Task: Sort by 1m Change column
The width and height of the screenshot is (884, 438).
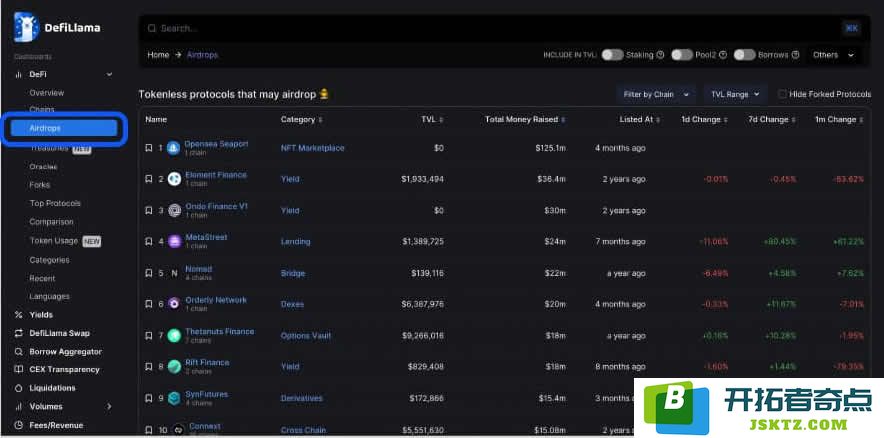Action: pyautogui.click(x=861, y=120)
